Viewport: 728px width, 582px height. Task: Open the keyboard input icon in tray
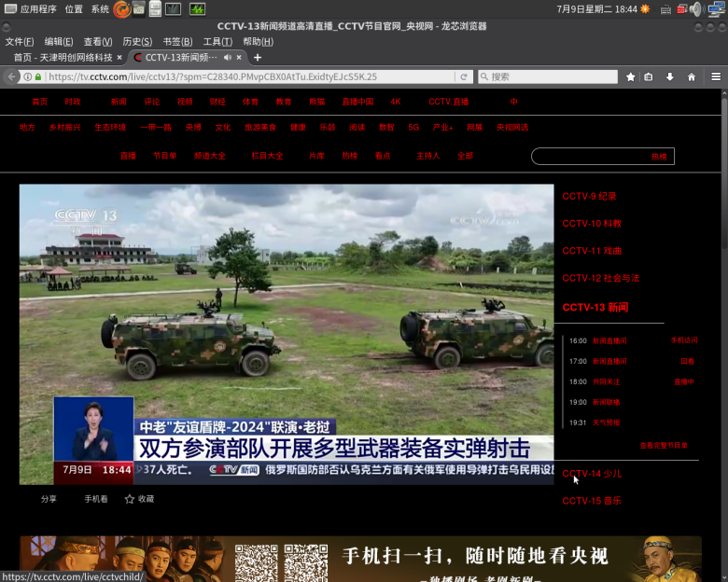click(x=665, y=9)
